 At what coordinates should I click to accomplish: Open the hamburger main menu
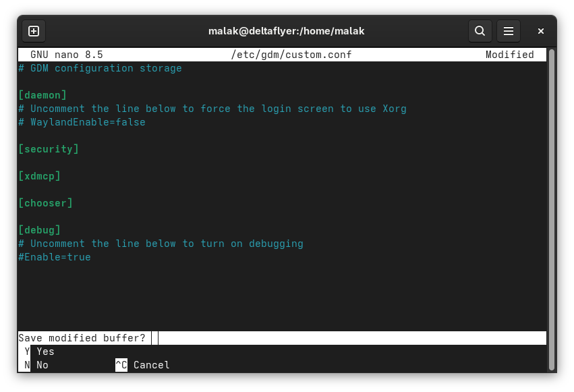click(509, 31)
